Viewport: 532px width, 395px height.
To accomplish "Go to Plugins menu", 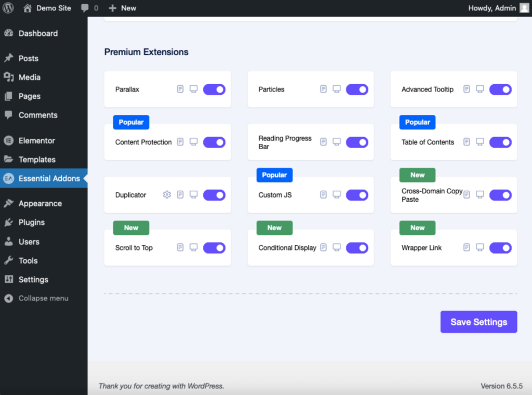I will tap(44, 222).
